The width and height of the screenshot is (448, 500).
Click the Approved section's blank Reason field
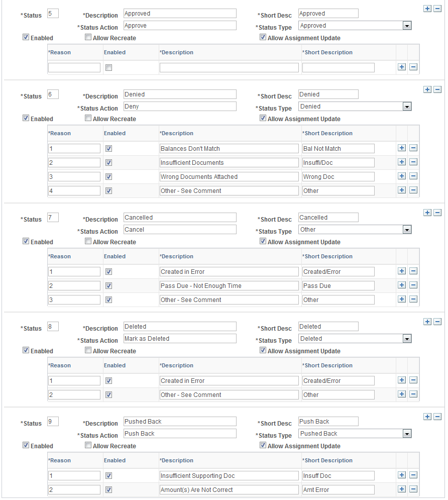pos(74,67)
